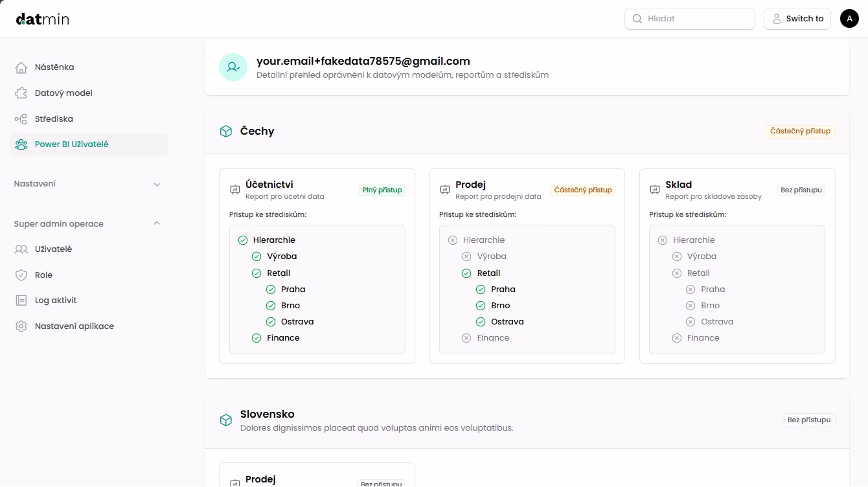Click the Slovensko cube icon
This screenshot has height=487, width=868.
coord(225,420)
